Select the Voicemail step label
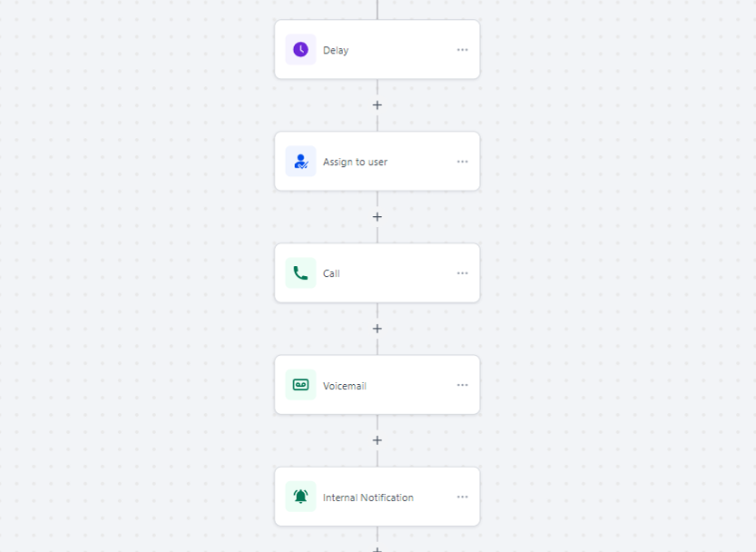 (x=345, y=386)
